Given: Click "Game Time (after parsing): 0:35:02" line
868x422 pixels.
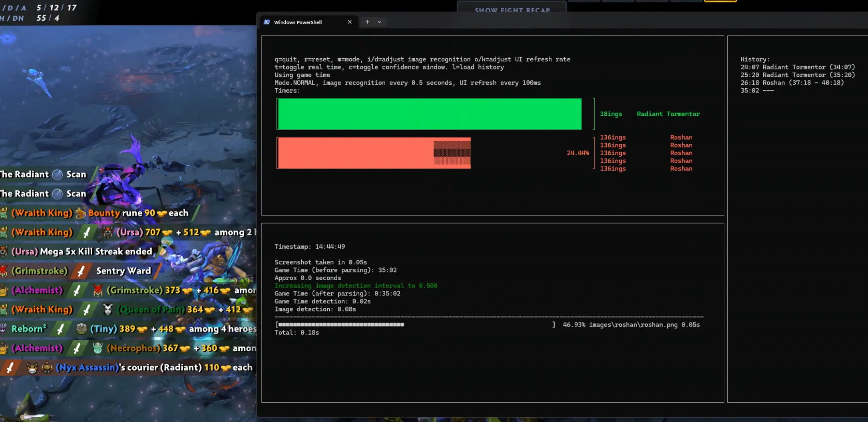Looking at the screenshot, I should point(337,293).
